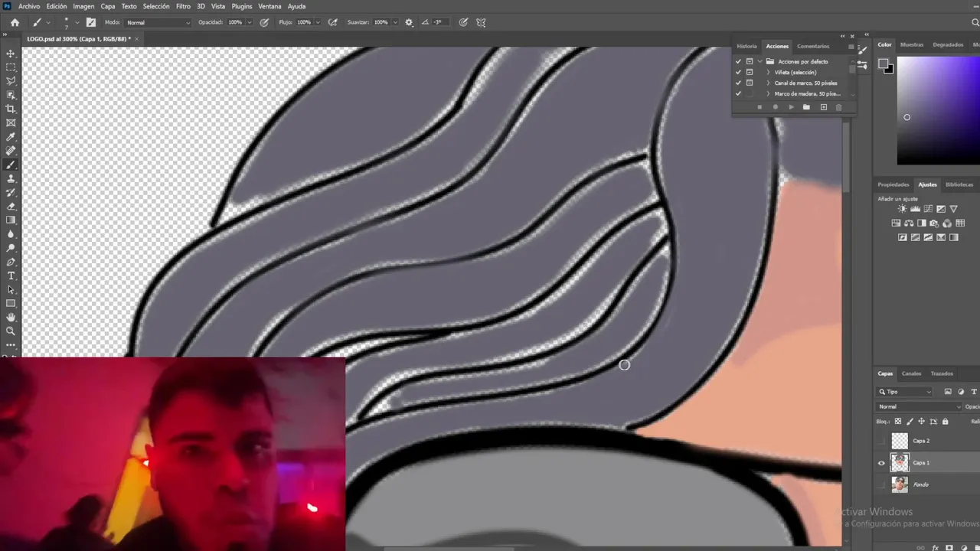
Task: Open blending Modo dropdown in options bar
Action: [x=158, y=22]
